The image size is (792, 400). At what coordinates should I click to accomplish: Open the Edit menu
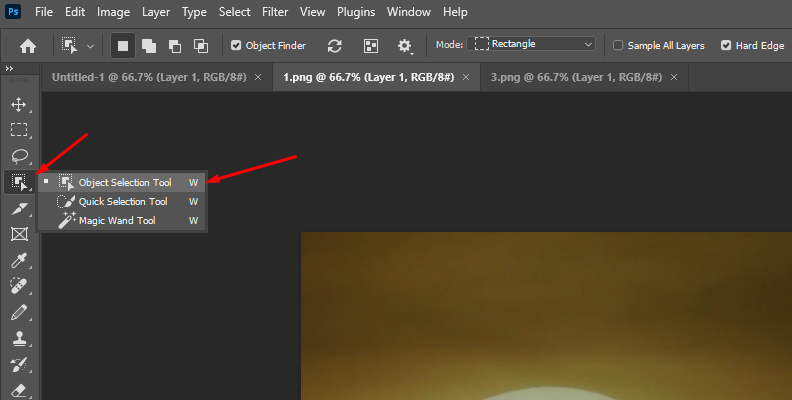tap(75, 12)
